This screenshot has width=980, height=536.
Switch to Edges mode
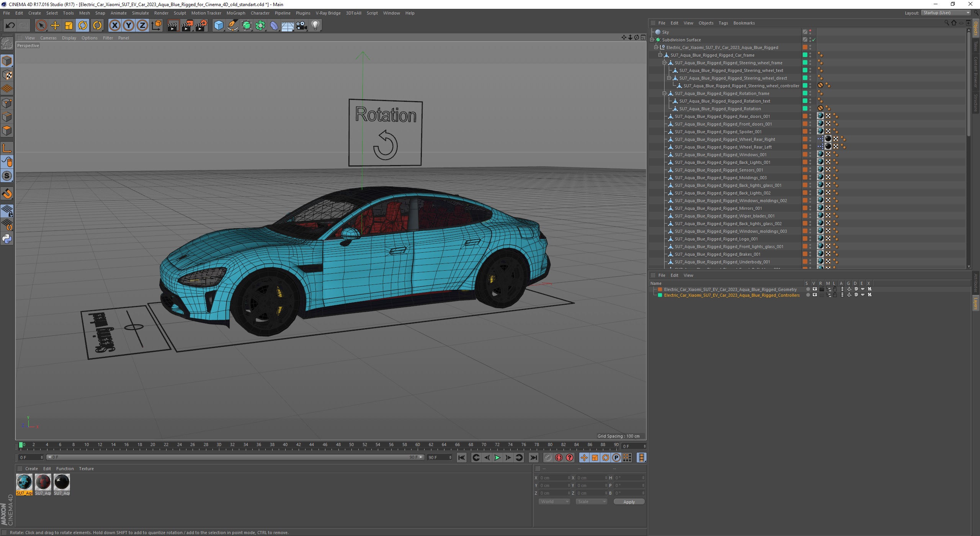7,117
